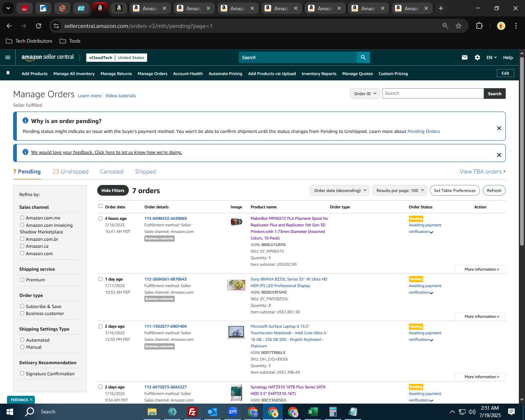Open File Explorer from the taskbar

tap(152, 412)
